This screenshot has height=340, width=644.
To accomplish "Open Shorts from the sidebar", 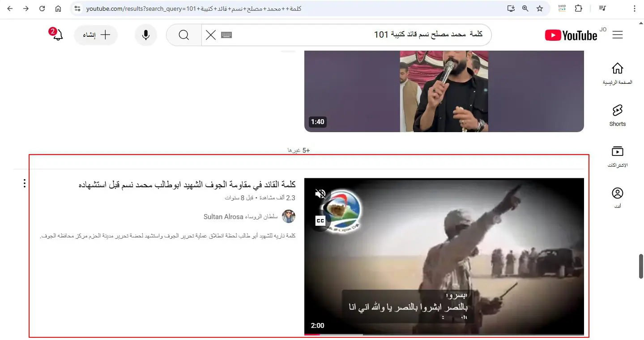I will pyautogui.click(x=618, y=116).
